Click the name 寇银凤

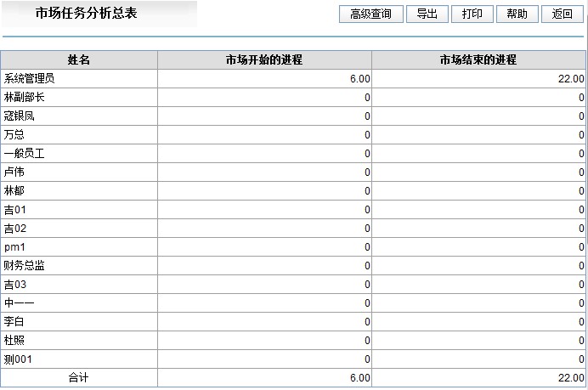[20, 116]
